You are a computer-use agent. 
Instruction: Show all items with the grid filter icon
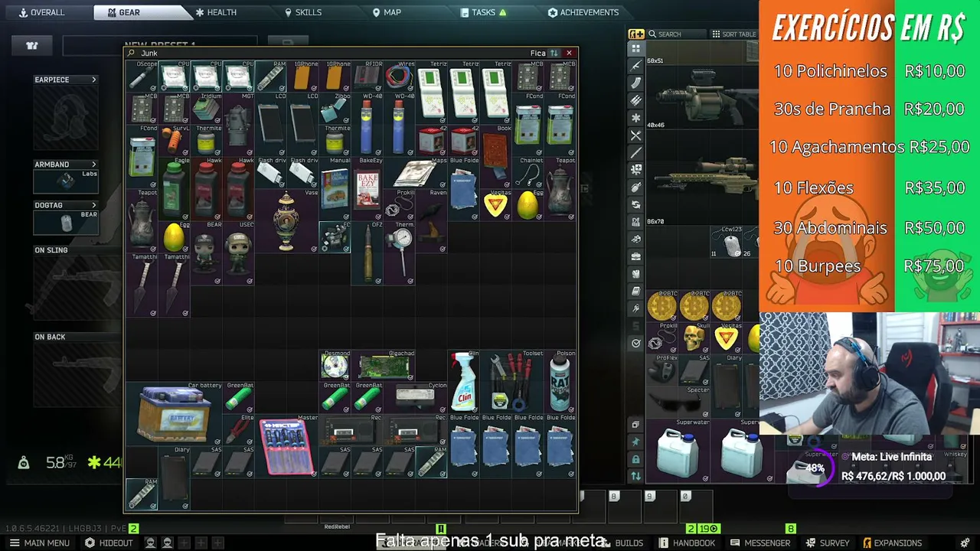(x=635, y=48)
